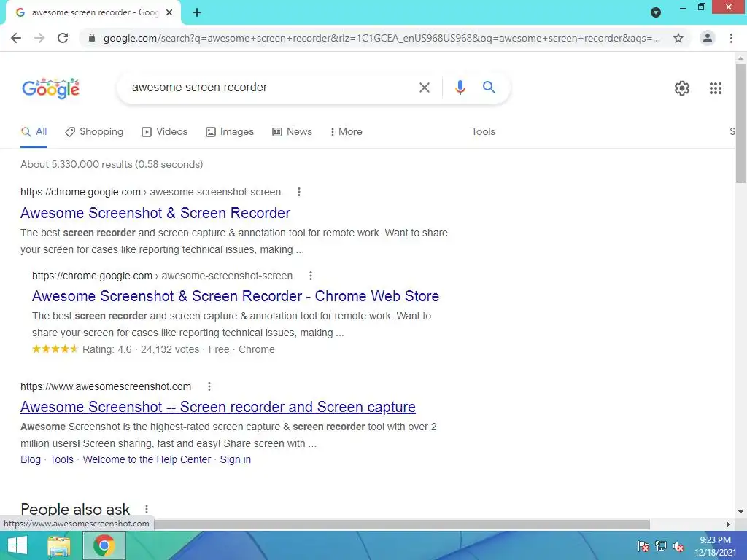The height and width of the screenshot is (560, 747).
Task: Open the Chrome Web Store result link
Action: [x=236, y=296]
